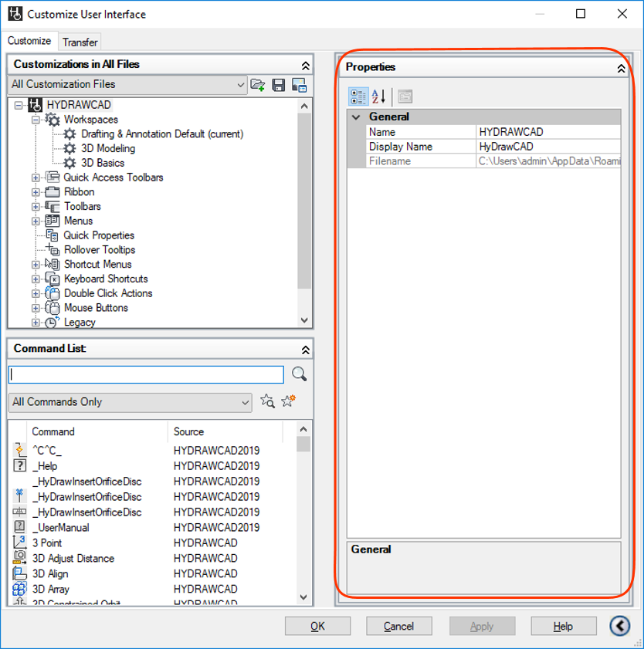Click the customization tree scroll up arrow
The image size is (644, 649).
(x=304, y=106)
